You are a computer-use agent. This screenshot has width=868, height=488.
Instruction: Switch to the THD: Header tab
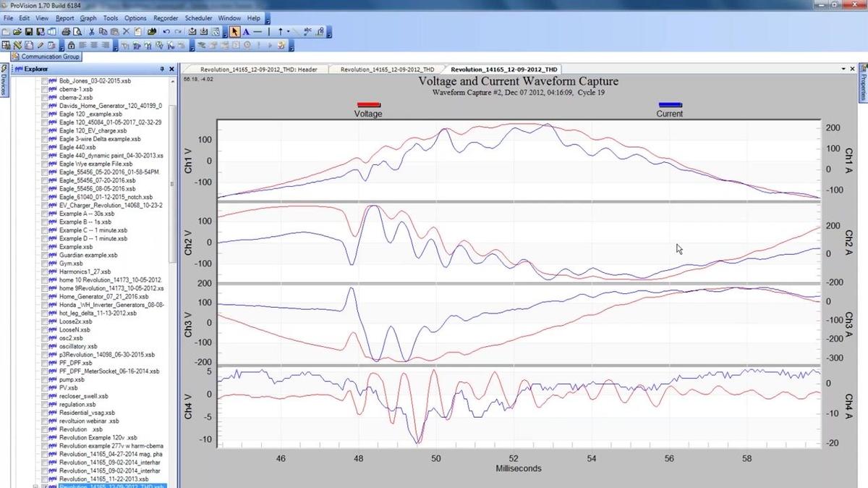point(258,70)
